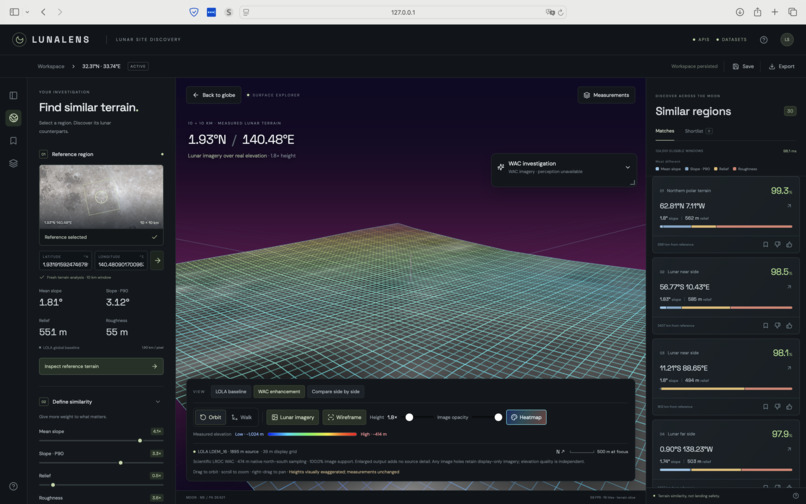
Task: Thumbs up the 98.1% match card
Action: point(789,407)
